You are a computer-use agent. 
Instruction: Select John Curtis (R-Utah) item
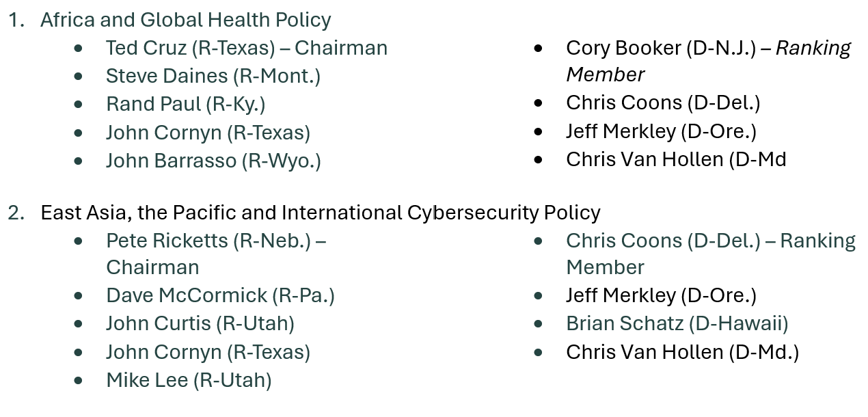click(x=200, y=323)
